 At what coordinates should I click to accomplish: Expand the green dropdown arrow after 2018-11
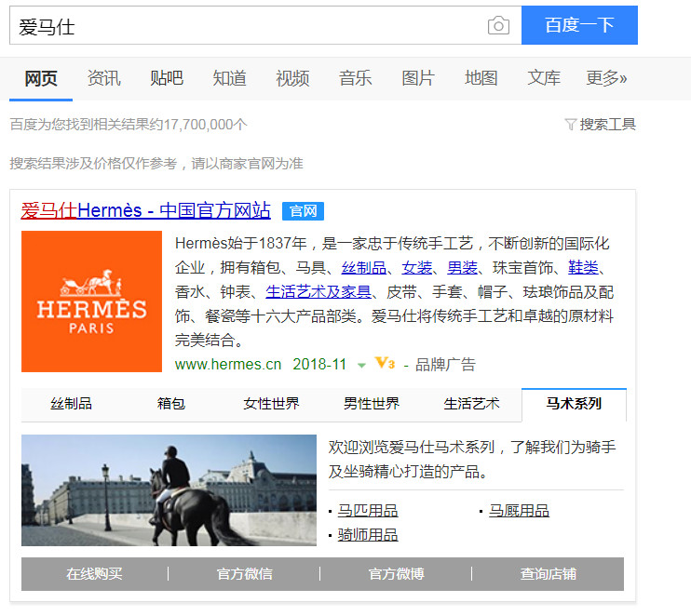coord(361,366)
